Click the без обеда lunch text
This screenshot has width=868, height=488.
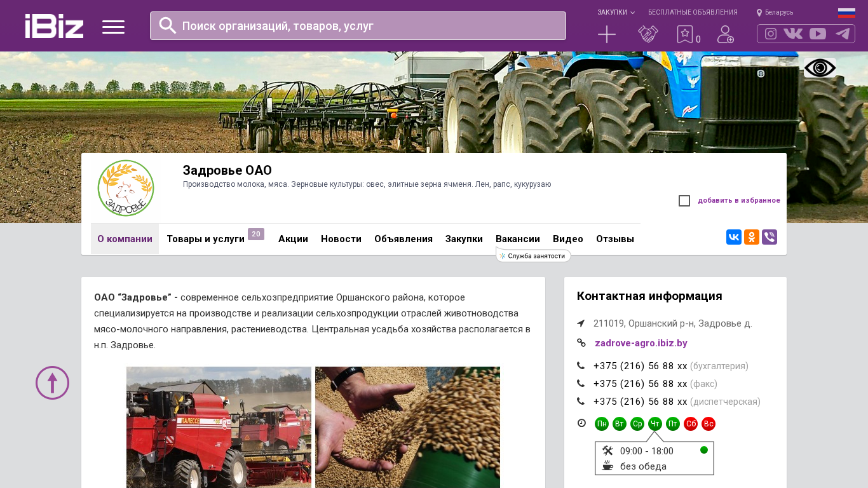[x=643, y=466]
